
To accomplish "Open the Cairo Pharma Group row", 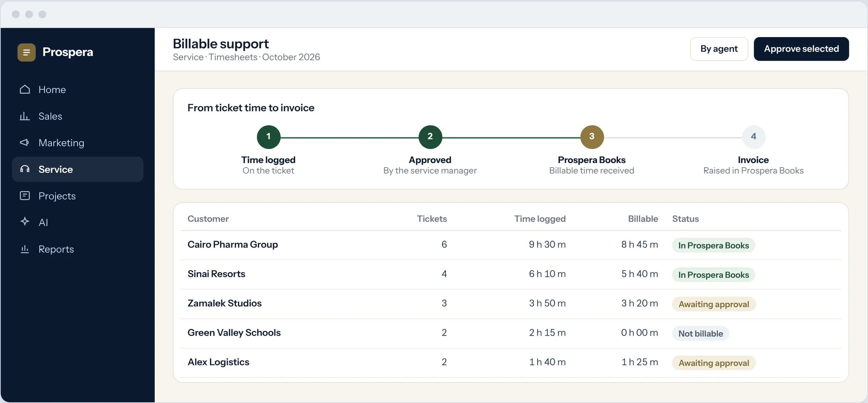I will (511, 245).
